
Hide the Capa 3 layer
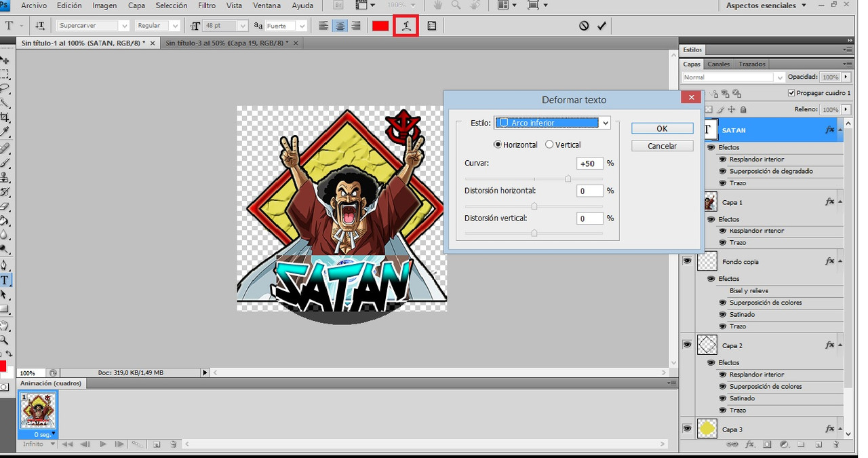click(x=687, y=429)
